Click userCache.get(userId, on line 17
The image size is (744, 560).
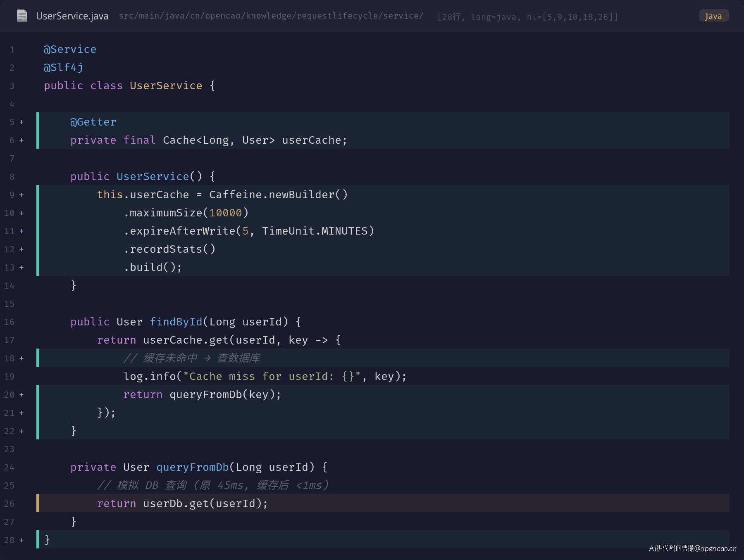(212, 340)
